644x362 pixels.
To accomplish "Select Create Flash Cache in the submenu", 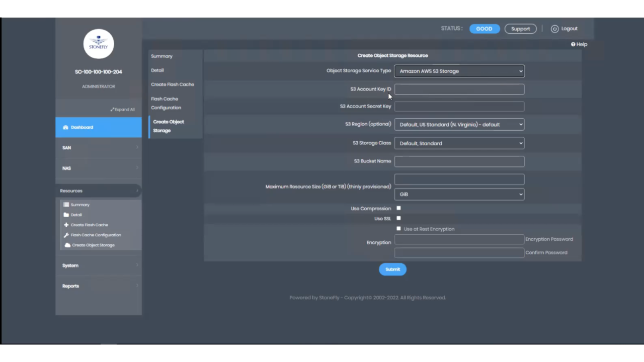I will tap(172, 84).
